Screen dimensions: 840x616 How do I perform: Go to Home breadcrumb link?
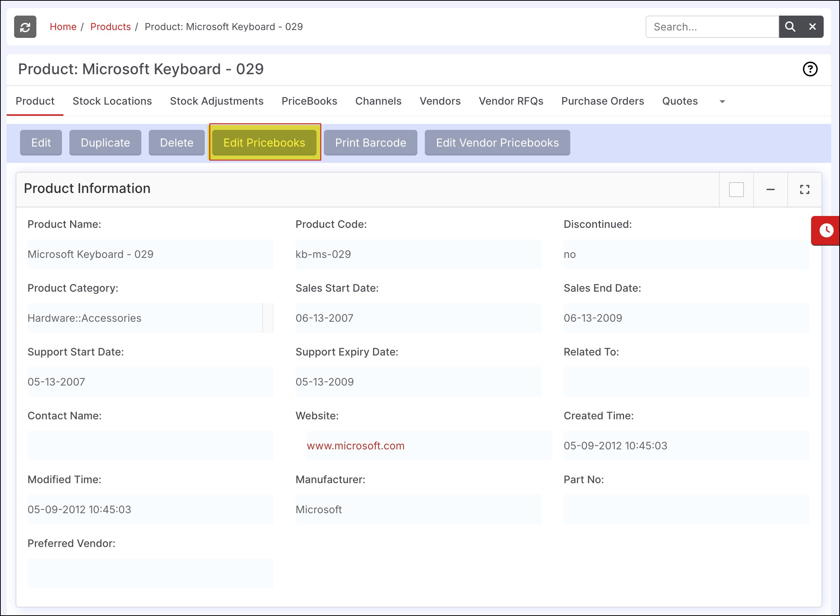click(63, 27)
